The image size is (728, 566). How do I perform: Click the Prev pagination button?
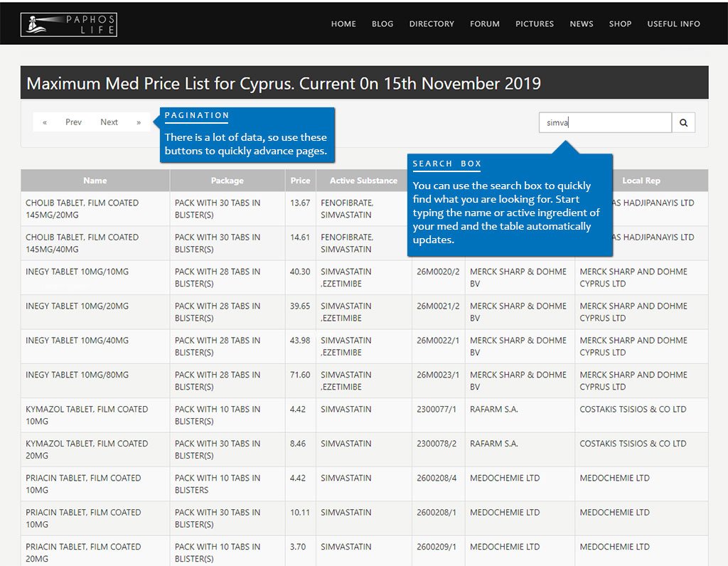pyautogui.click(x=73, y=122)
